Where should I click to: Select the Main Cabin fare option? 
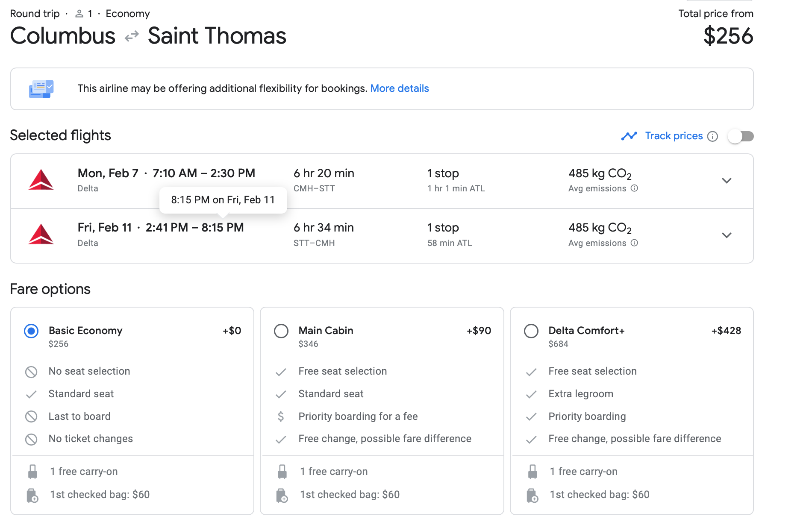click(x=281, y=331)
